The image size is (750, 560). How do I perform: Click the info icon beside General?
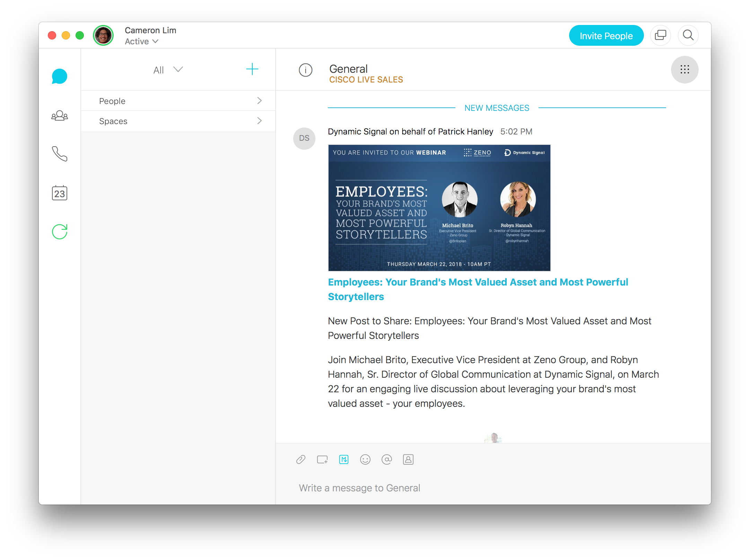[305, 70]
